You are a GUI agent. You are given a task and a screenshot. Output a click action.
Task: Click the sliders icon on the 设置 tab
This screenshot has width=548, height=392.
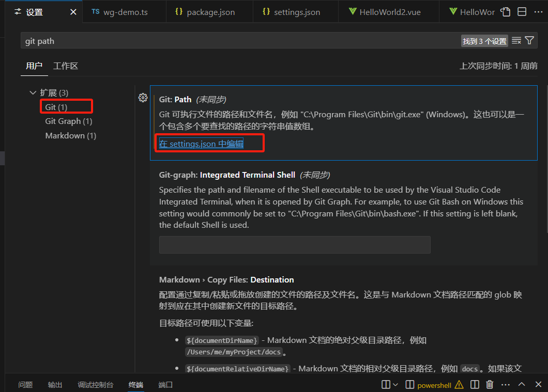point(18,12)
